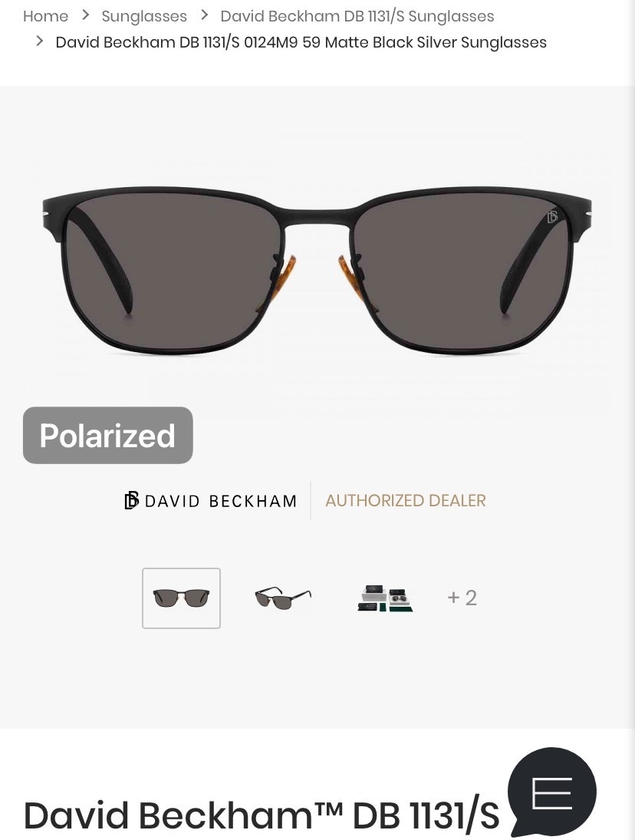Select the packaging and case thumbnail

385,598
